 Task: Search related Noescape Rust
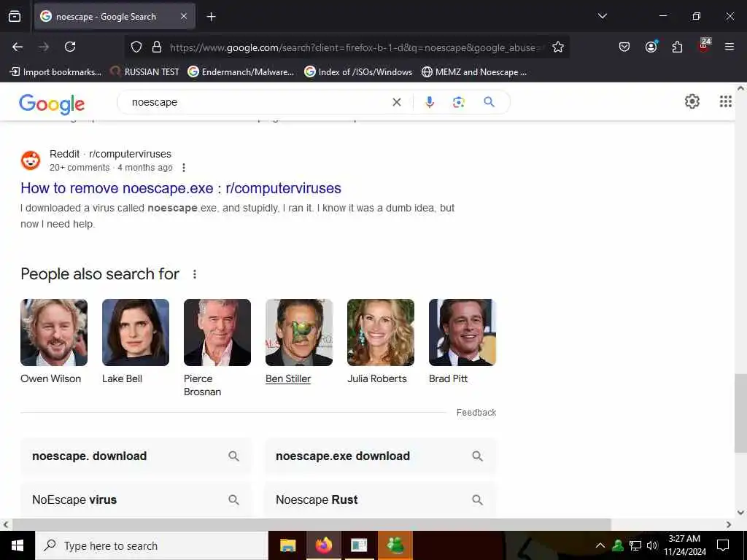pos(380,499)
